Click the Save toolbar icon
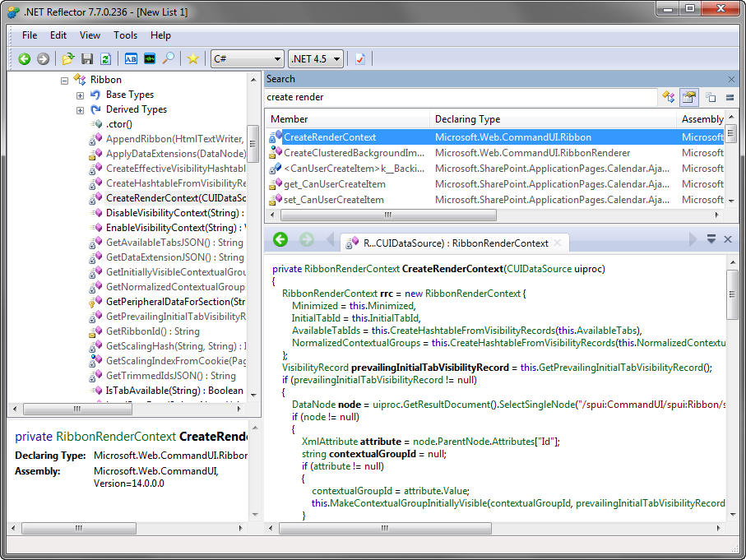746x560 pixels. (x=86, y=58)
